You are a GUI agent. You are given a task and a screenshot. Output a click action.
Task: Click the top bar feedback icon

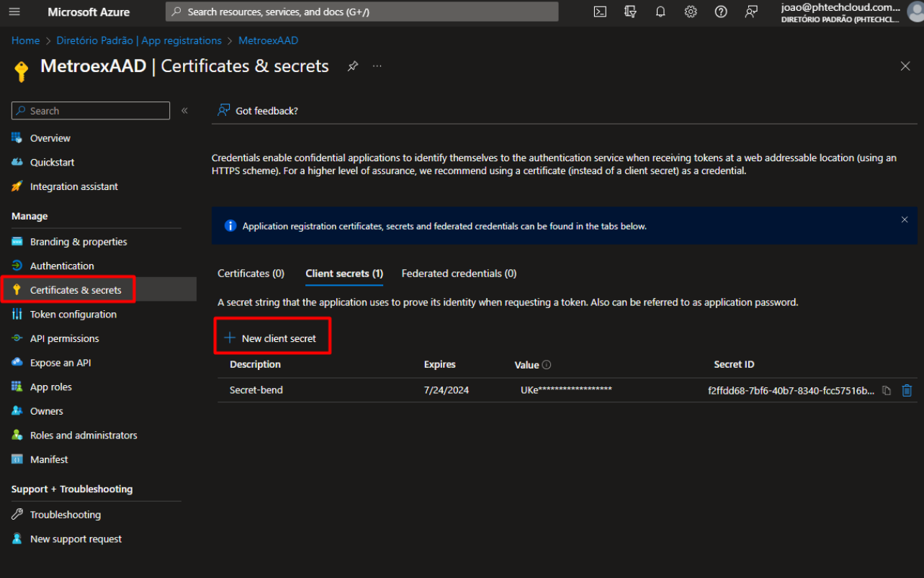(x=751, y=12)
